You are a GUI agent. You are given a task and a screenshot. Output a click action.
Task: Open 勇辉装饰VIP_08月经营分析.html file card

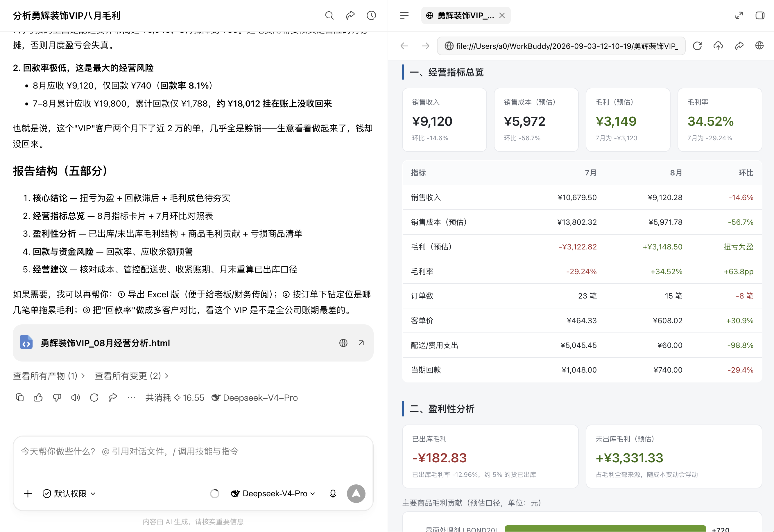pos(193,343)
